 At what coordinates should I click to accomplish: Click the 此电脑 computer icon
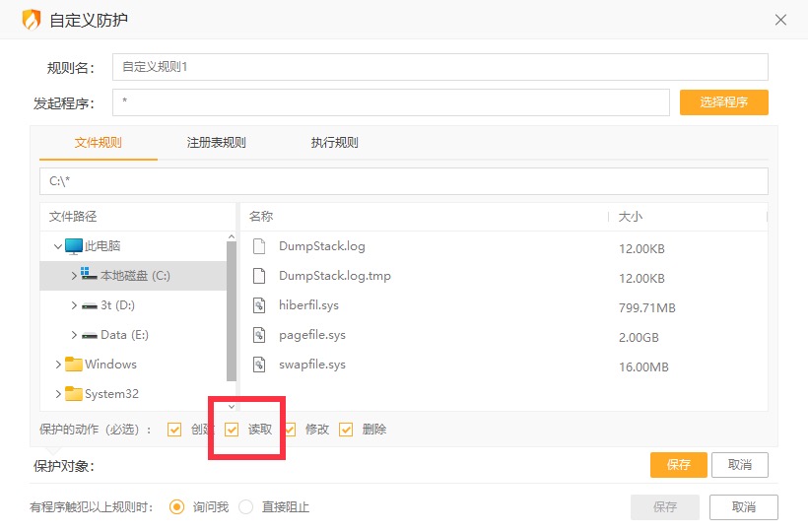tap(74, 246)
